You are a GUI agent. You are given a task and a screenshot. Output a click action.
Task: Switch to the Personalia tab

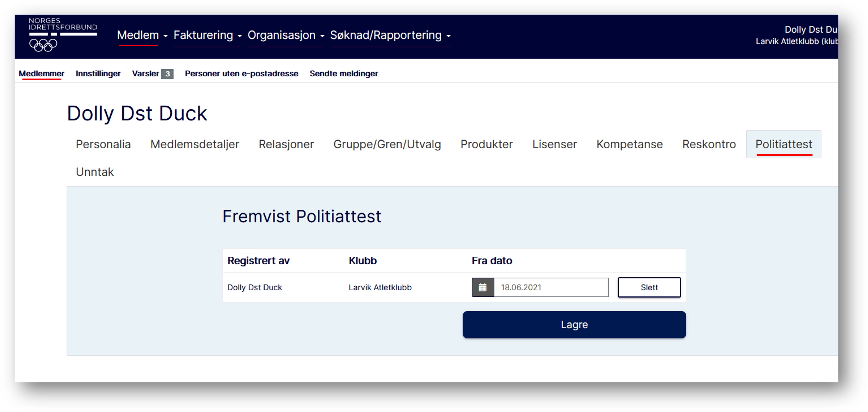pos(103,144)
